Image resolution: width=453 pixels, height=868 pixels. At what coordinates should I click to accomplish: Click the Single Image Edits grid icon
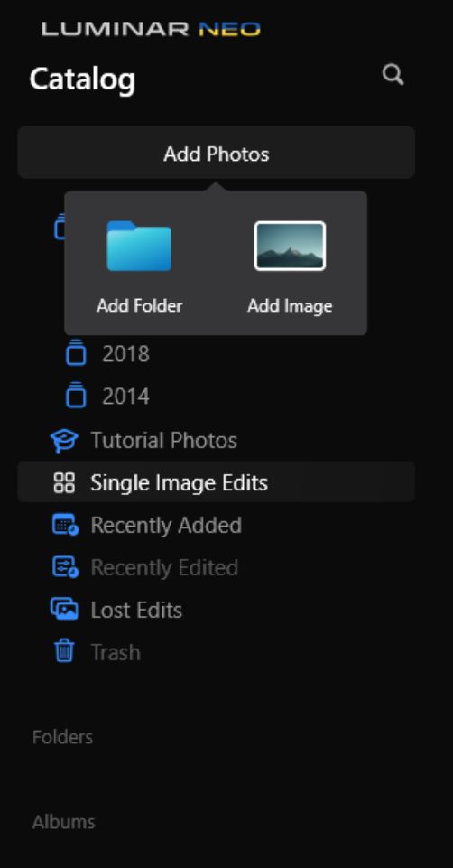(64, 482)
